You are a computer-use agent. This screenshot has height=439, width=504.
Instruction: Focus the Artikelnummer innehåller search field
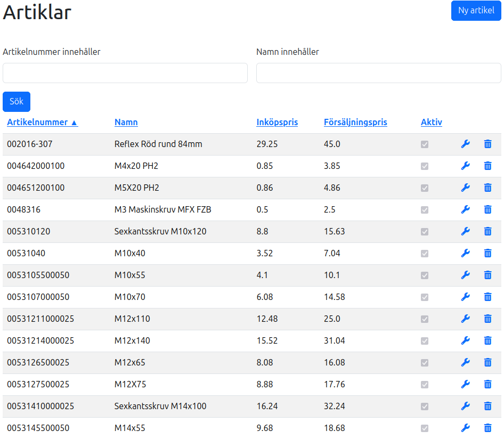tap(125, 73)
